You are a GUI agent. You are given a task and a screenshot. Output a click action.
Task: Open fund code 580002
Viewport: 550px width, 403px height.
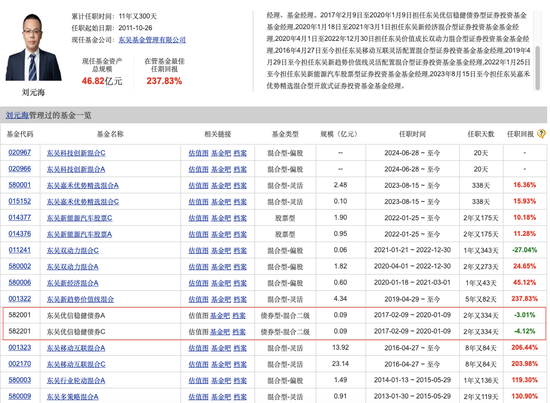[20, 266]
